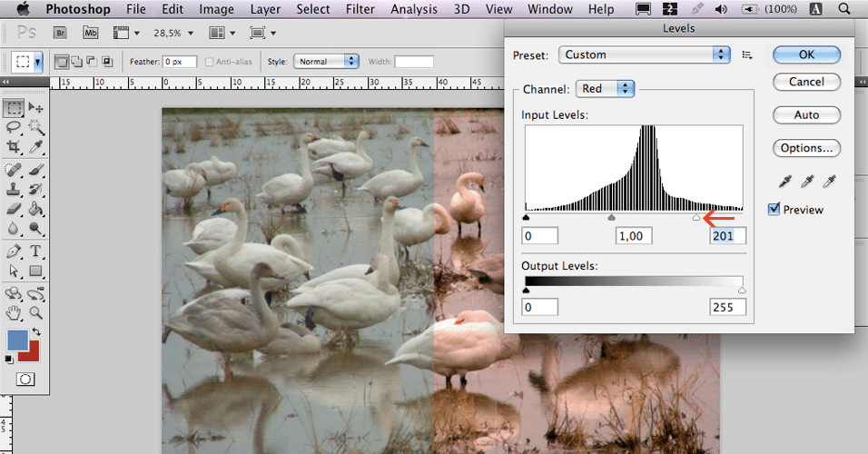
Task: Select the Lasso tool
Action: coord(14,127)
